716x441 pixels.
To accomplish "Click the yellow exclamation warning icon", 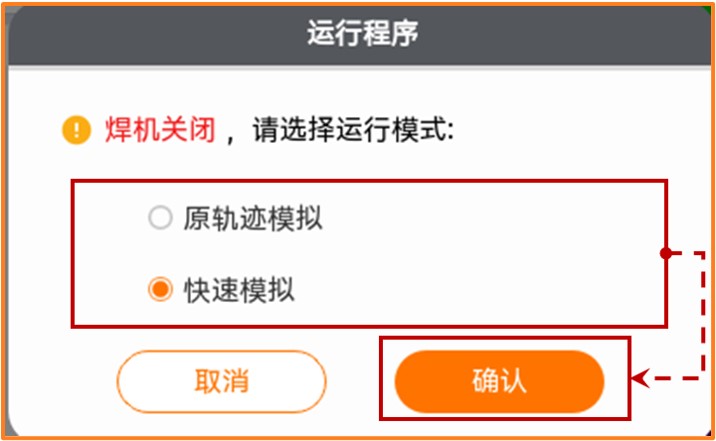I will (x=76, y=130).
